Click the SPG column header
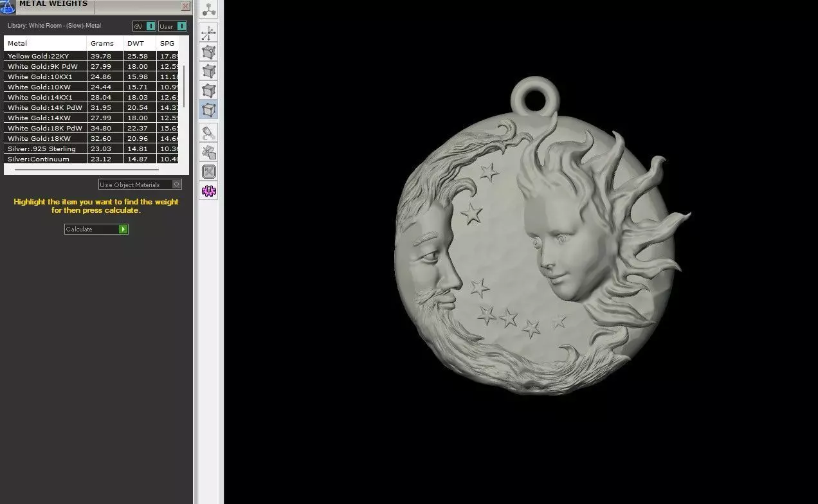The width and height of the screenshot is (818, 504). [168, 43]
